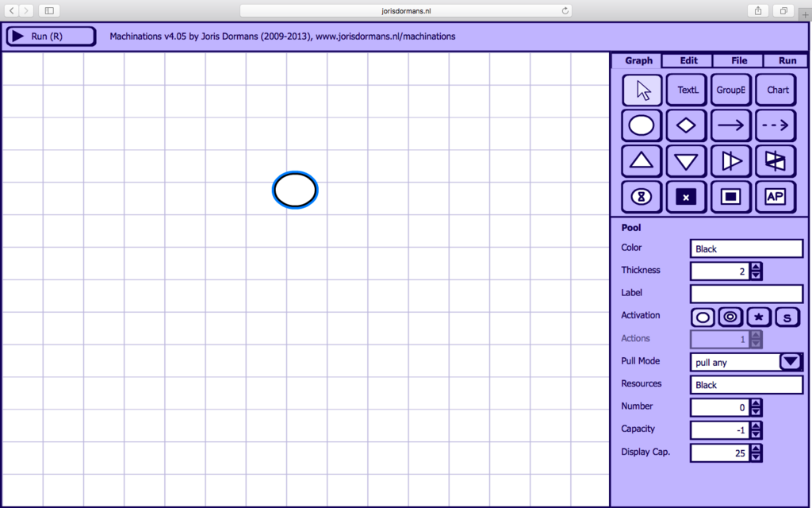Select the Converter tool
Screen dimensions: 812x508
730,161
